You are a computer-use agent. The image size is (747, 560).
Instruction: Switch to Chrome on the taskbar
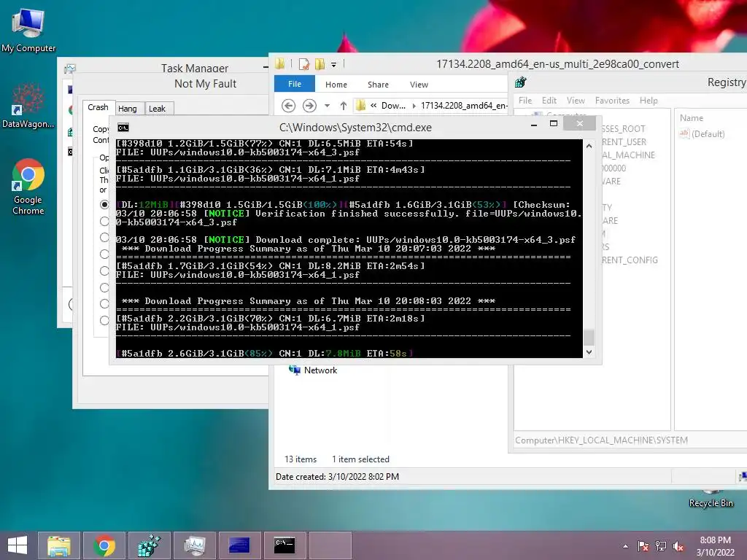[x=104, y=545]
